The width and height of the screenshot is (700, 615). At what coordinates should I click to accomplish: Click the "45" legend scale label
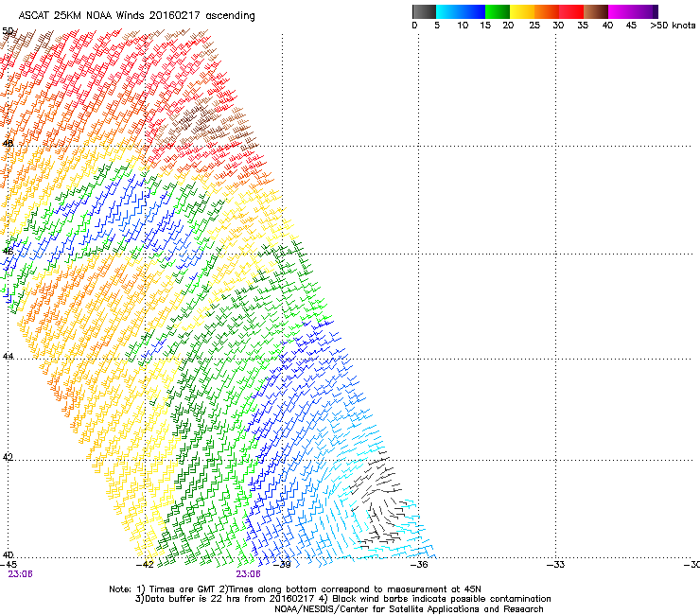[x=631, y=26]
